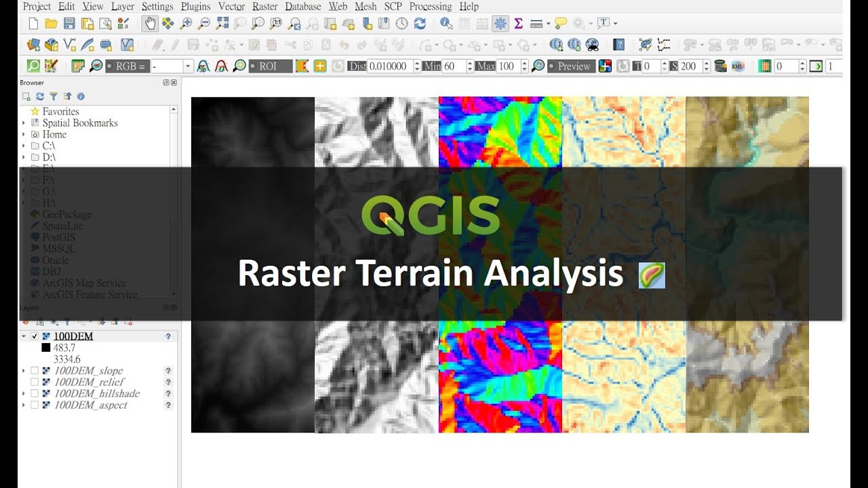
Task: Save project using the floppy disk icon
Action: [x=68, y=24]
